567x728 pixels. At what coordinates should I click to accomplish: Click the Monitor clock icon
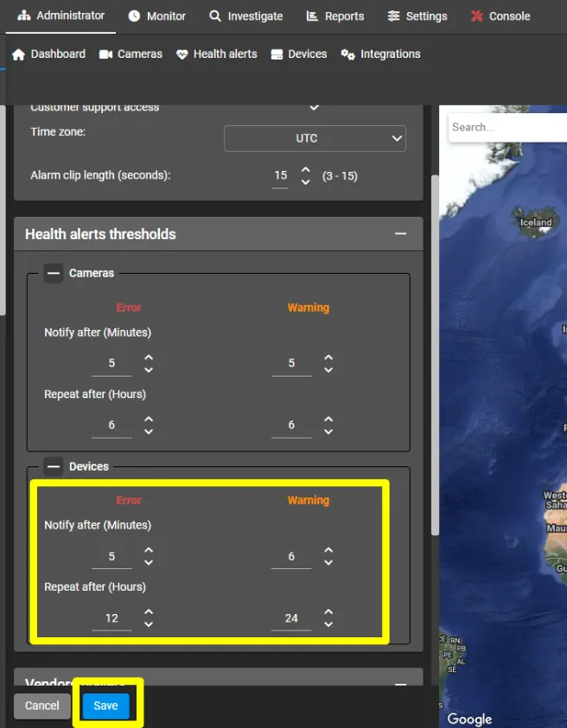tap(134, 16)
